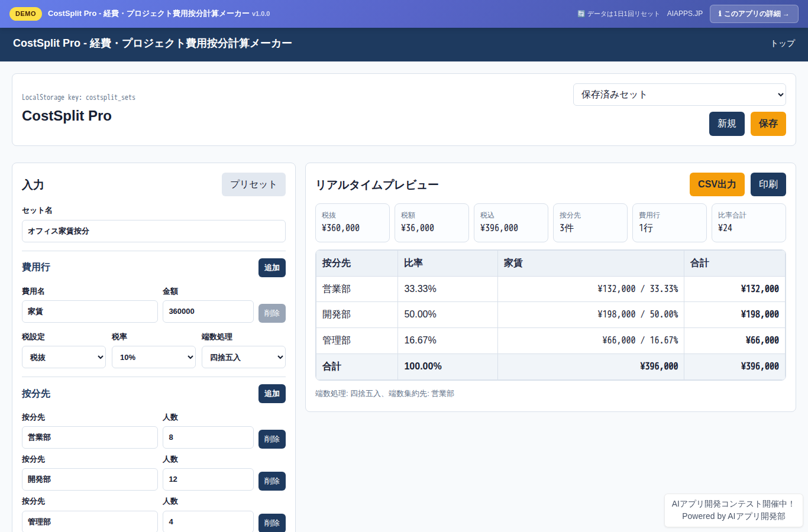Click the 合計 column header
808x532 pixels.
(x=735, y=263)
